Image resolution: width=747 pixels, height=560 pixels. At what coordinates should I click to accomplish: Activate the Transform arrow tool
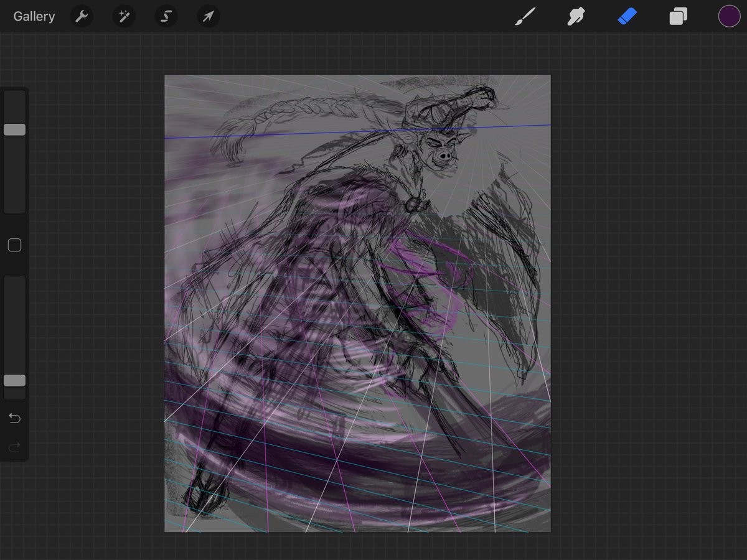point(209,16)
